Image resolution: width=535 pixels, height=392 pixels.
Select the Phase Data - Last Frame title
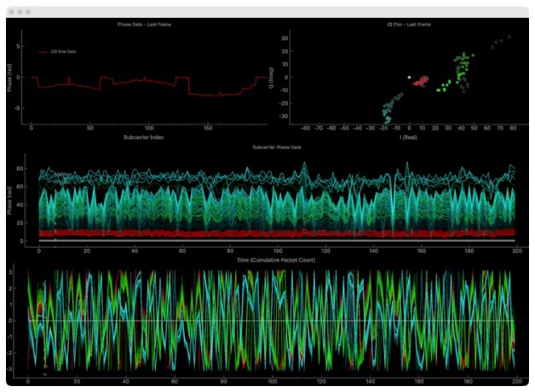click(x=143, y=25)
